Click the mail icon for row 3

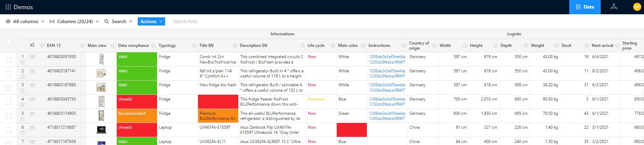coord(32,85)
